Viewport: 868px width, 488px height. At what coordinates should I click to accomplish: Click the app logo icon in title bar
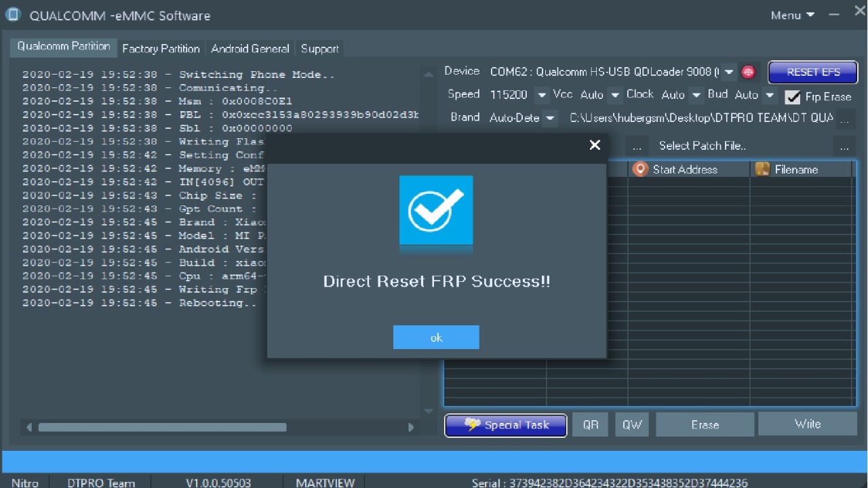(13, 15)
